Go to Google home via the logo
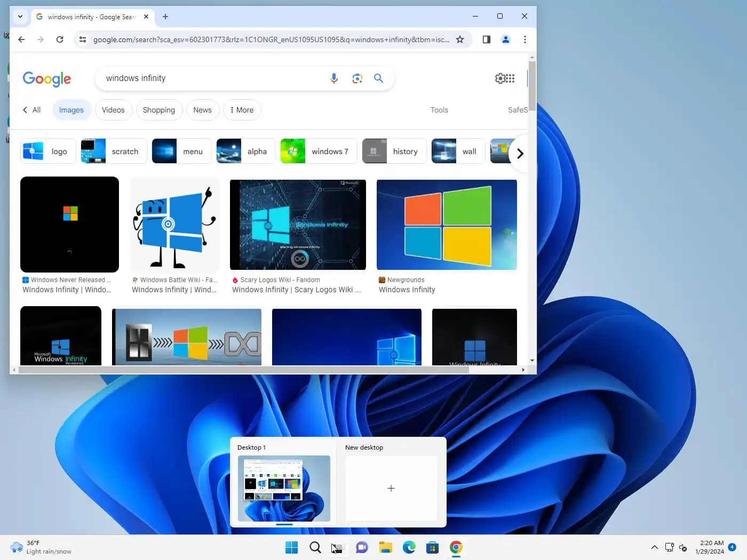 [47, 79]
